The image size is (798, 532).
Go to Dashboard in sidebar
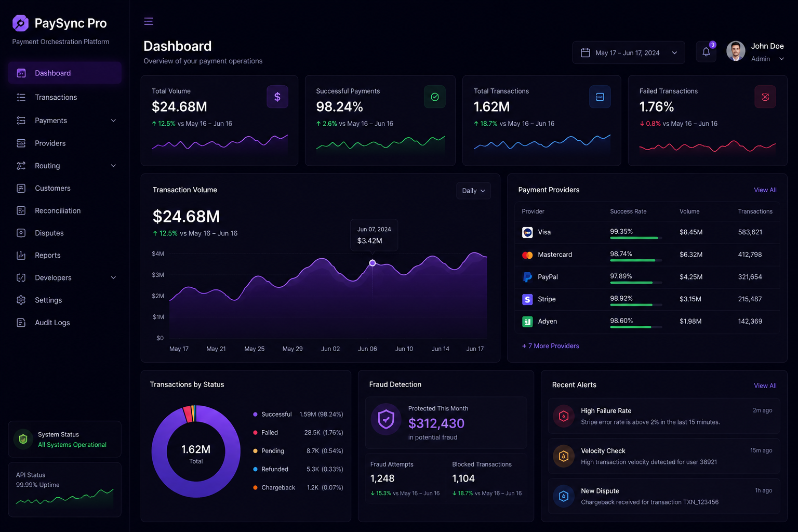pos(64,73)
